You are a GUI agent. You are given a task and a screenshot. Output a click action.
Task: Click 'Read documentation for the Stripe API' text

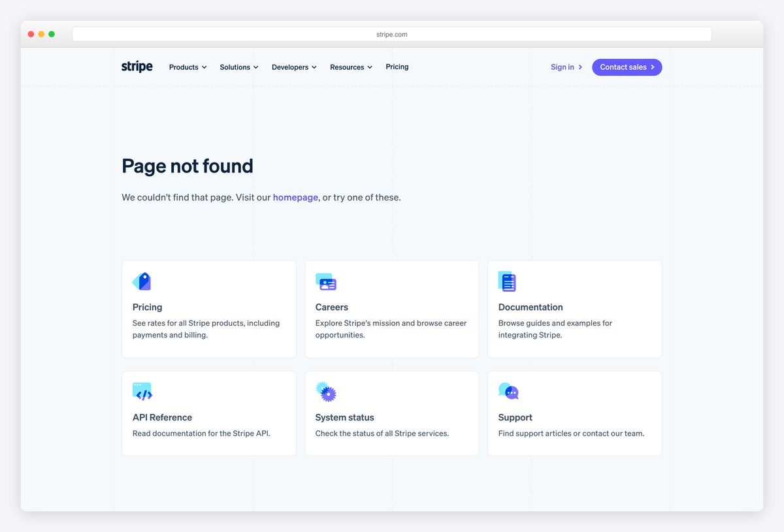click(x=201, y=433)
